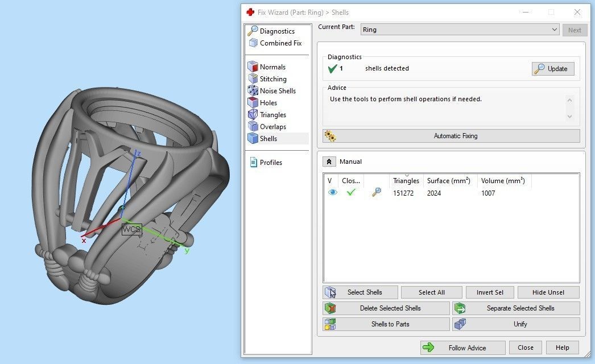Open Diagnostics in the wizard sidebar

(277, 31)
